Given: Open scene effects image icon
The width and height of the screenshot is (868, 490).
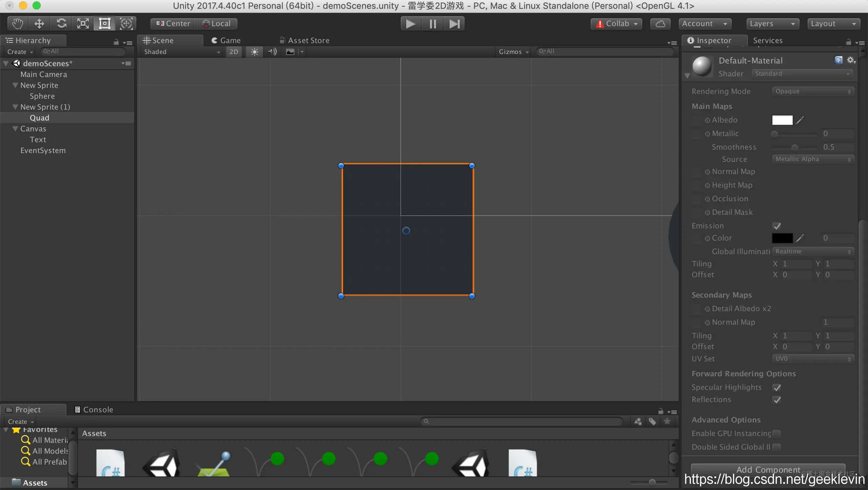Looking at the screenshot, I should [x=290, y=52].
